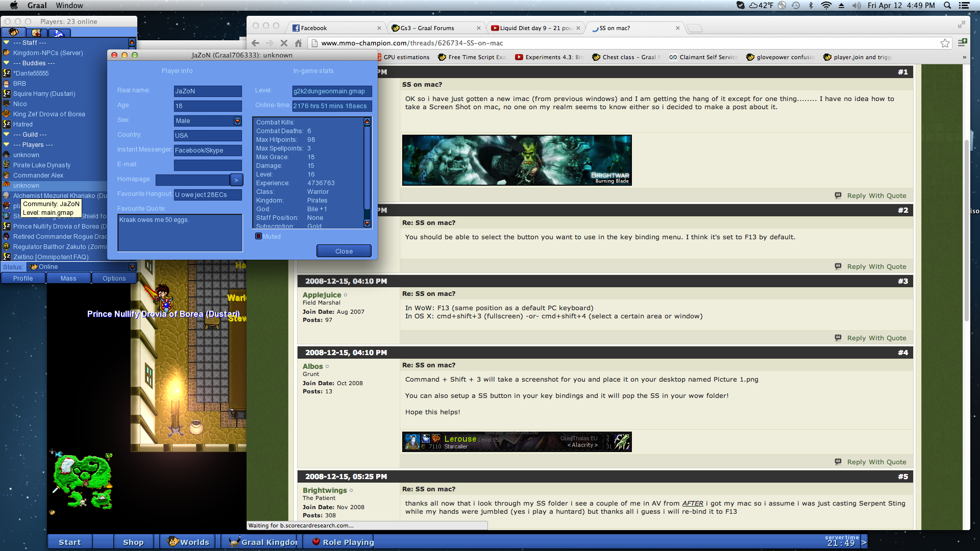Click head icon beside Commander Alex
The height and width of the screenshot is (551, 980).
[x=7, y=176]
